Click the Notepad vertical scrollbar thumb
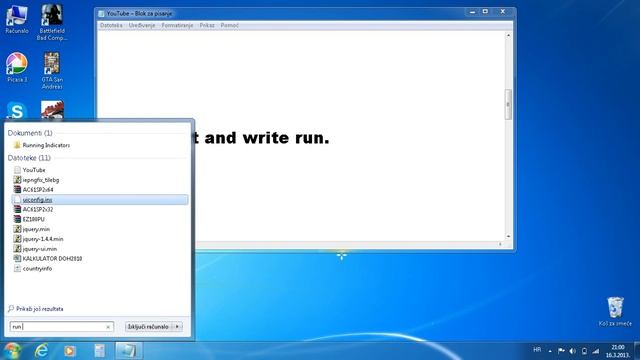 point(508,105)
